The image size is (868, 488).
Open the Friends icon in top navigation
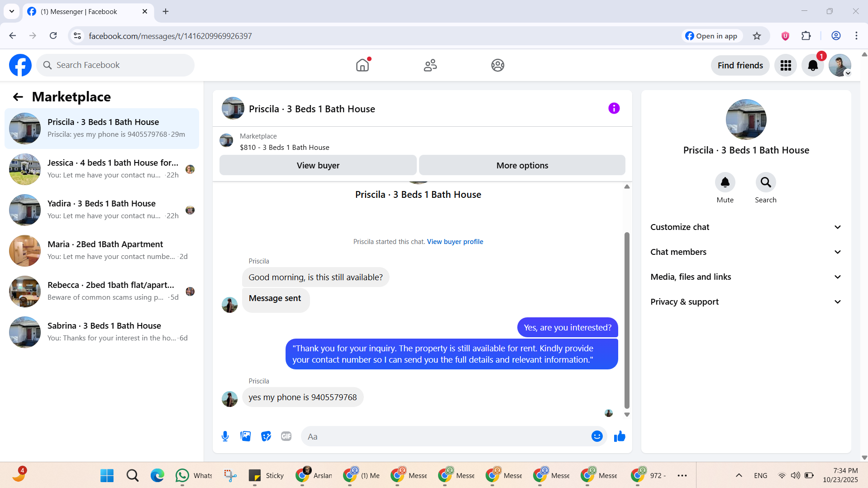430,65
